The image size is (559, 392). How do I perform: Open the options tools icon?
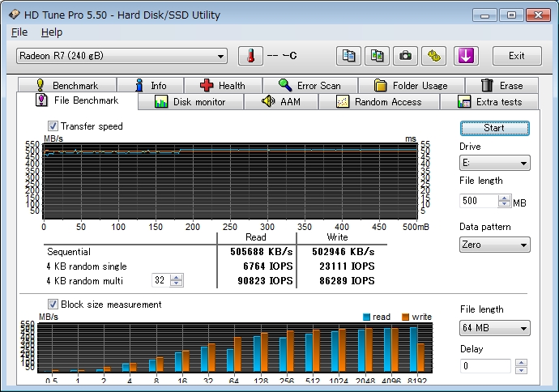[x=436, y=56]
